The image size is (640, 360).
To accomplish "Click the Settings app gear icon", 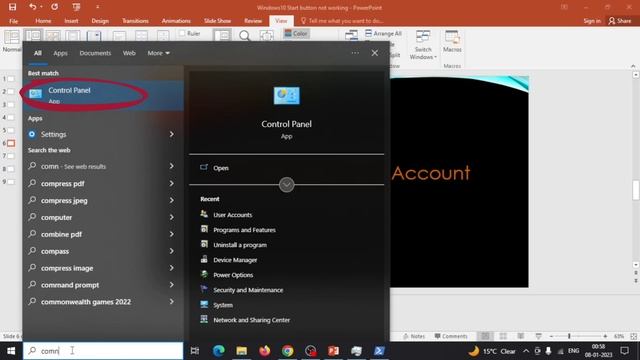I will pos(32,134).
